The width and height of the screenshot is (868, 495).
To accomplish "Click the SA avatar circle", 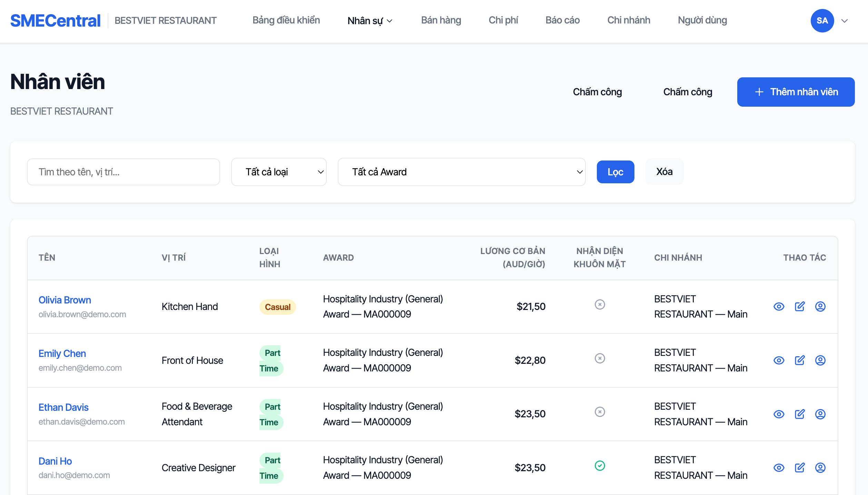I will point(822,21).
